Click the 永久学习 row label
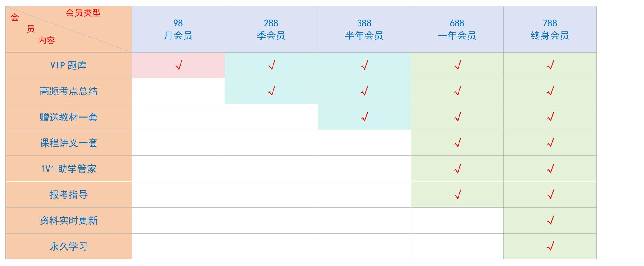Image resolution: width=644 pixels, height=266 pixels. tap(69, 246)
